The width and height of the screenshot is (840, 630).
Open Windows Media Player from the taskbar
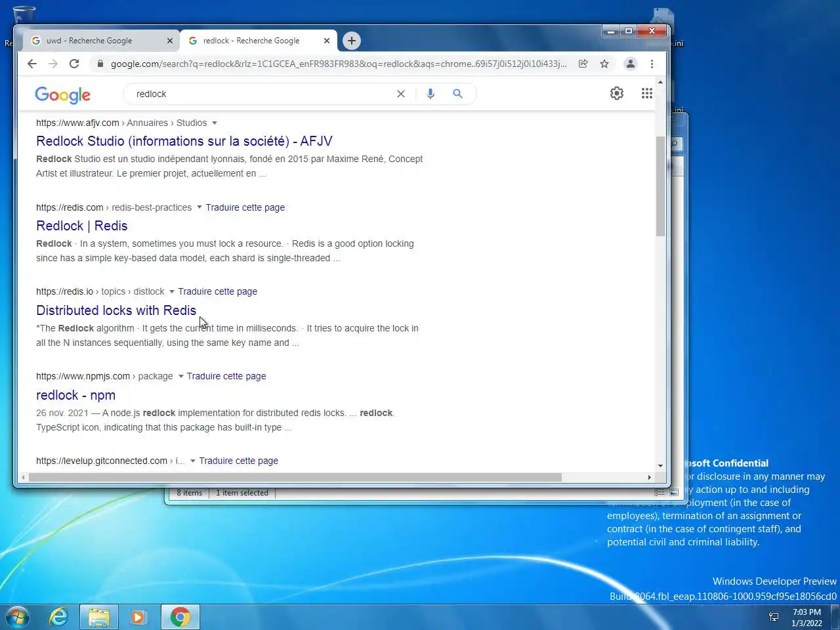click(138, 617)
